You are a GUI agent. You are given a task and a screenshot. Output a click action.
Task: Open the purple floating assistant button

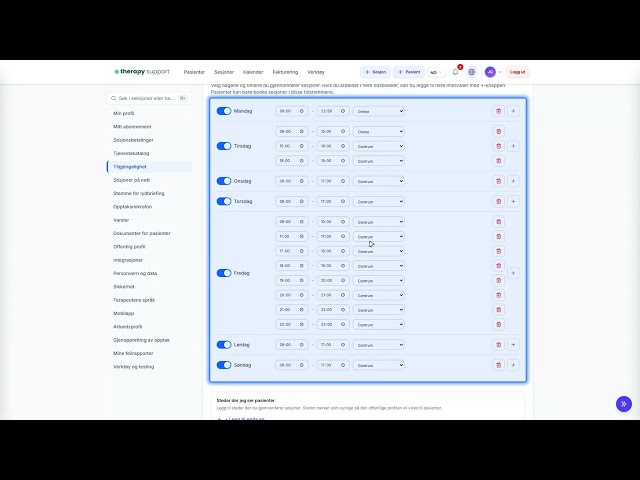(x=624, y=404)
